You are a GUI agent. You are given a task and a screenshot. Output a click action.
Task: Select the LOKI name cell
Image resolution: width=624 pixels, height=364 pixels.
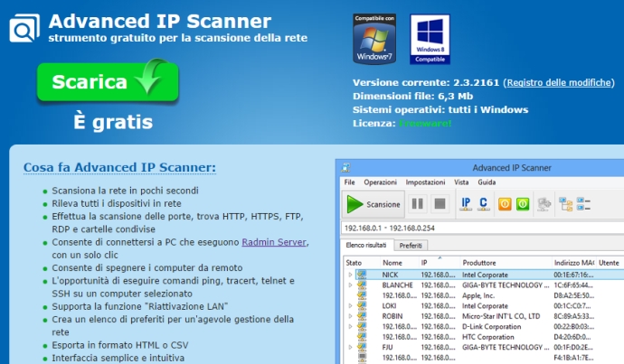389,305
